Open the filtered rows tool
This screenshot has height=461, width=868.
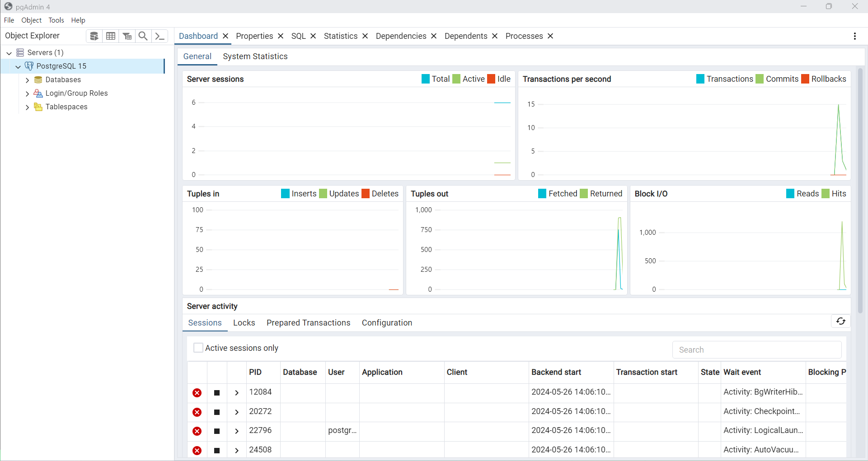click(127, 36)
